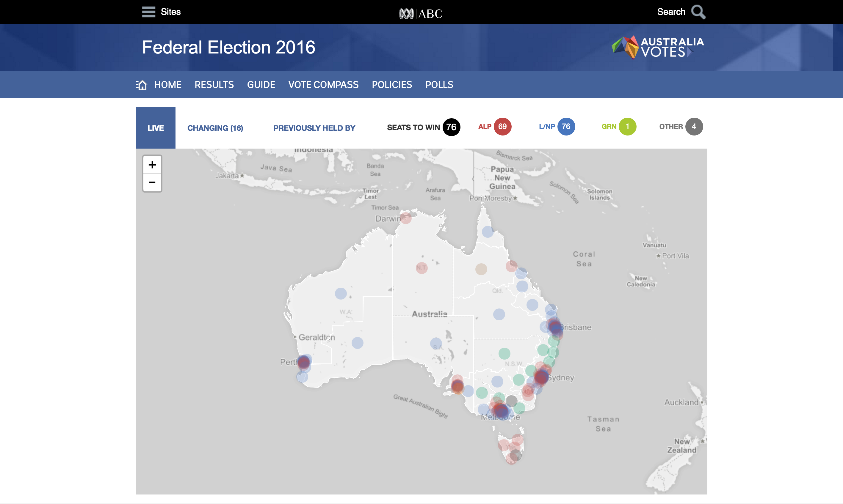Switch to the CHANGING (16) tab
This screenshot has height=504, width=843.
(x=215, y=128)
